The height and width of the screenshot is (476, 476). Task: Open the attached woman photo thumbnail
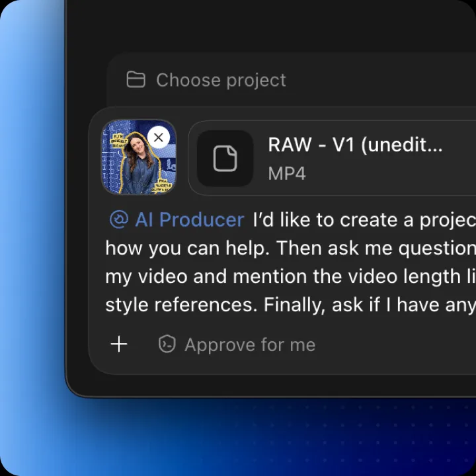(139, 157)
